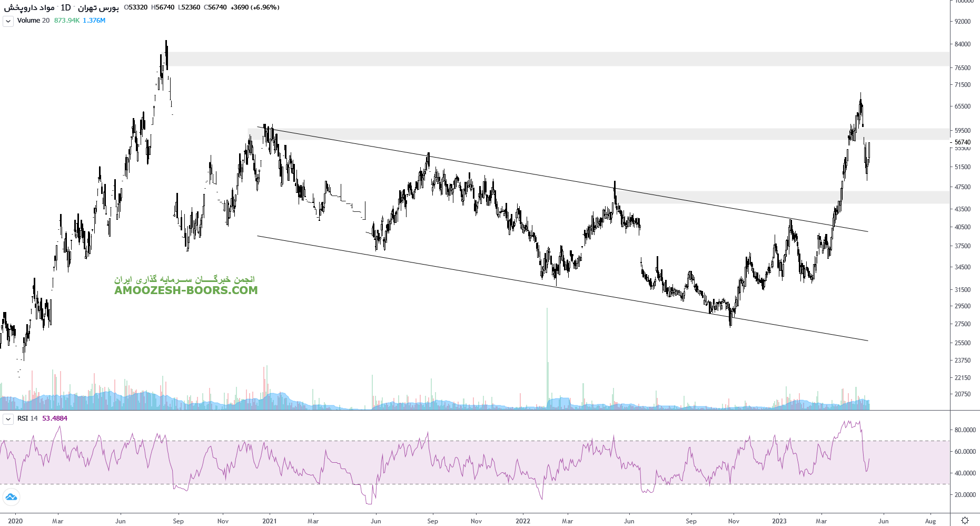This screenshot has height=526, width=980.
Task: Click the change value +3690 (+6.96%)
Action: (x=255, y=7)
